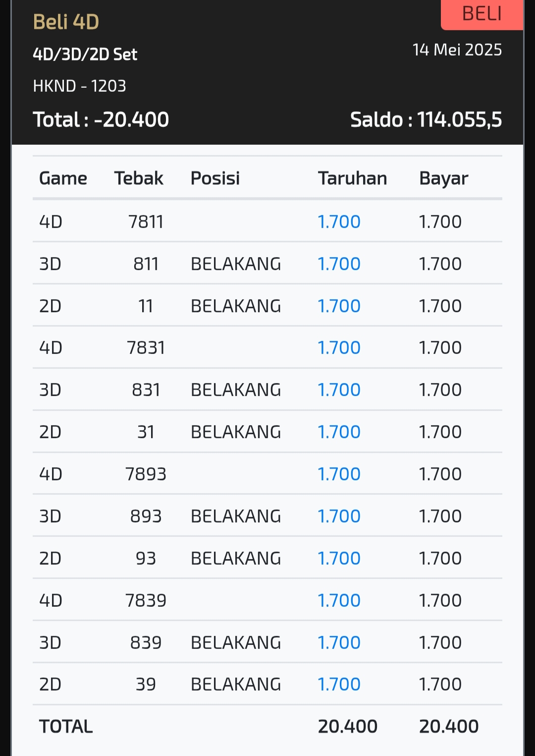Open the bet amount for 3D 893
The height and width of the screenshot is (756, 535).
339,516
